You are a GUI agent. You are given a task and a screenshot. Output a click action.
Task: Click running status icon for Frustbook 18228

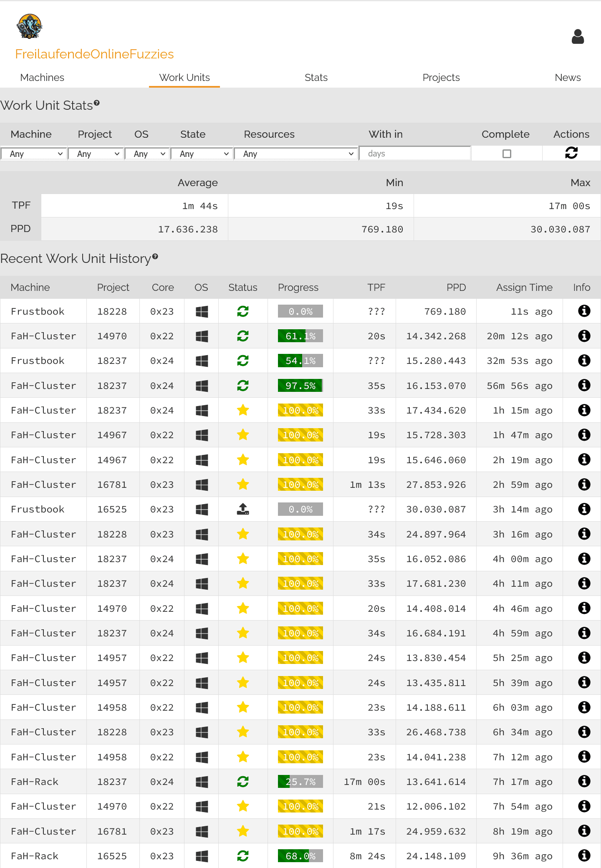[x=243, y=311]
